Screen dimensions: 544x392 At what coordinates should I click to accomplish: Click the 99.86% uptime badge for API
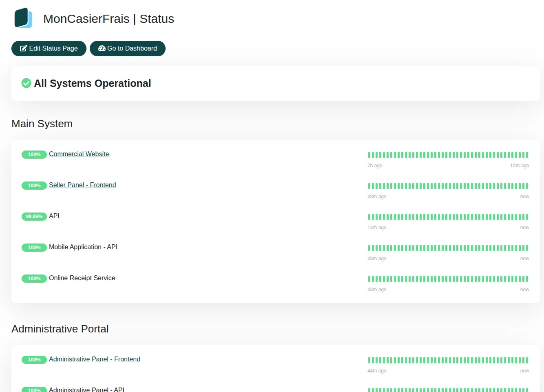tap(34, 217)
